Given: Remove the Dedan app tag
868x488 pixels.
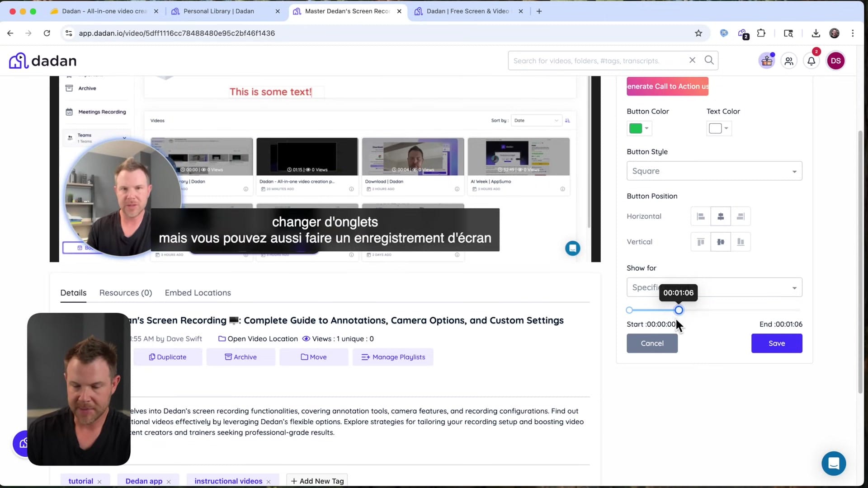Looking at the screenshot, I should pos(169,482).
